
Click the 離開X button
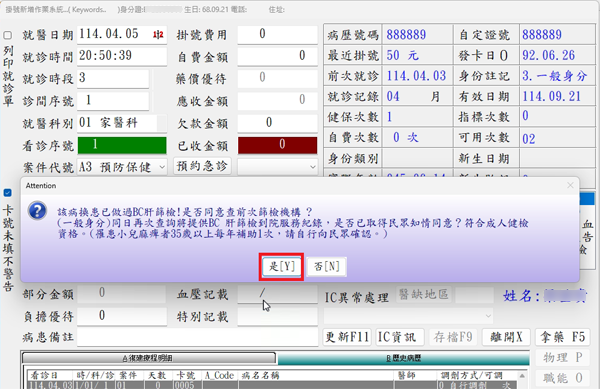(x=506, y=337)
